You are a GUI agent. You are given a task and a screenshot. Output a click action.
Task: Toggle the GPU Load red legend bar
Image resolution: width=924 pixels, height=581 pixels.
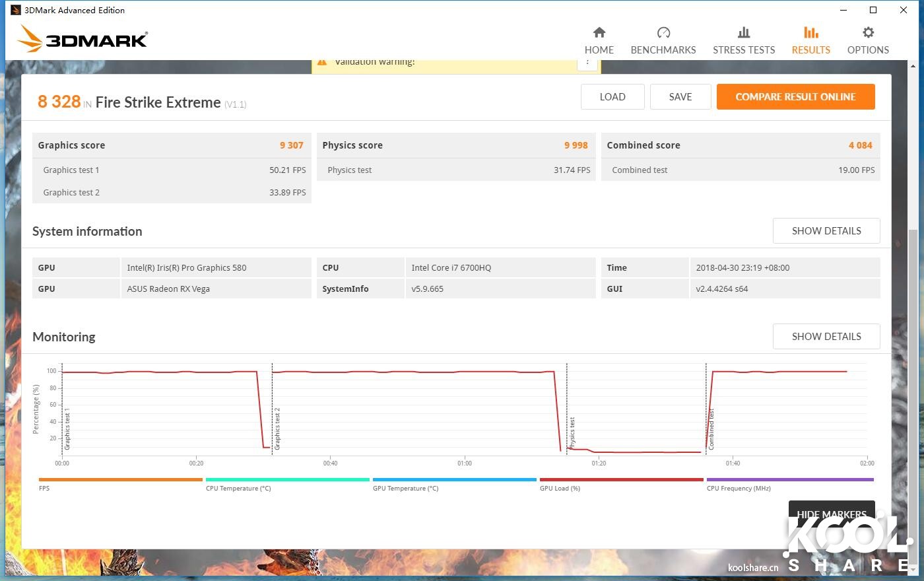(622, 480)
